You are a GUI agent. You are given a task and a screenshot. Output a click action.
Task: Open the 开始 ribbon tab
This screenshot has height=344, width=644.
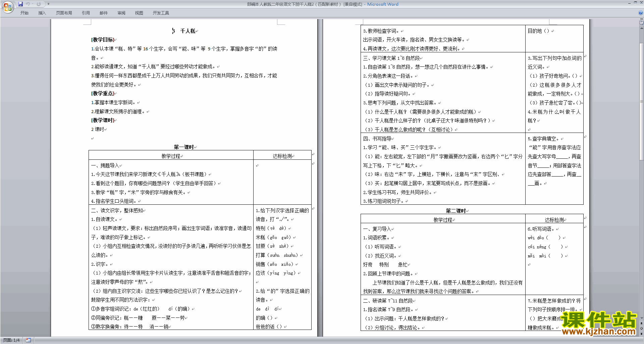(x=24, y=13)
